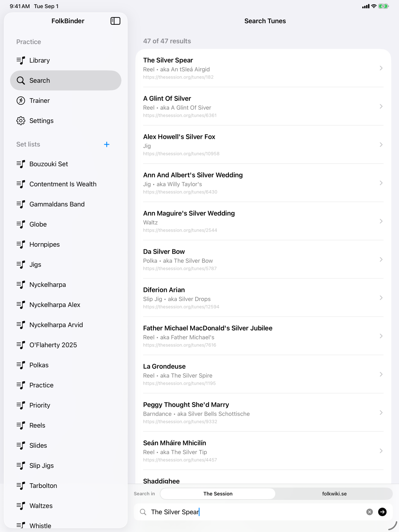Screen dimensions: 399x532
Task: Submit search with the arrow button
Action: point(382,512)
